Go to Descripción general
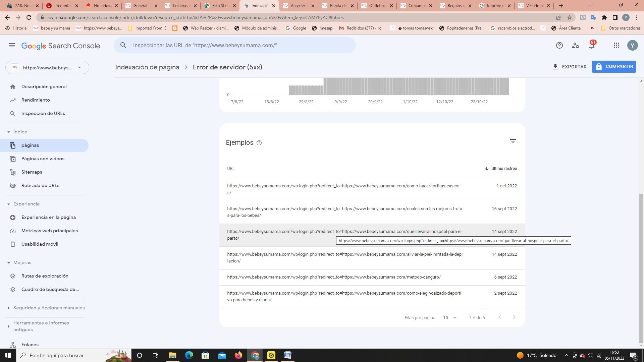This screenshot has width=644, height=362. point(44,86)
